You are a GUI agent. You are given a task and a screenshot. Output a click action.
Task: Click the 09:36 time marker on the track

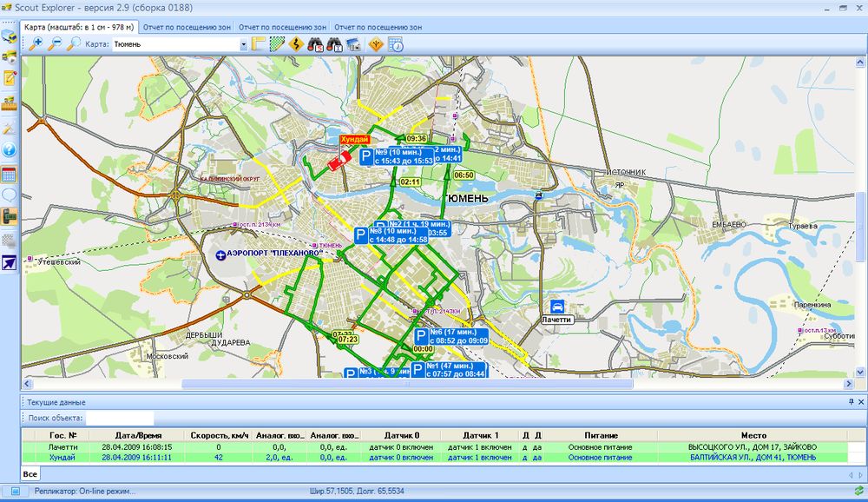417,138
